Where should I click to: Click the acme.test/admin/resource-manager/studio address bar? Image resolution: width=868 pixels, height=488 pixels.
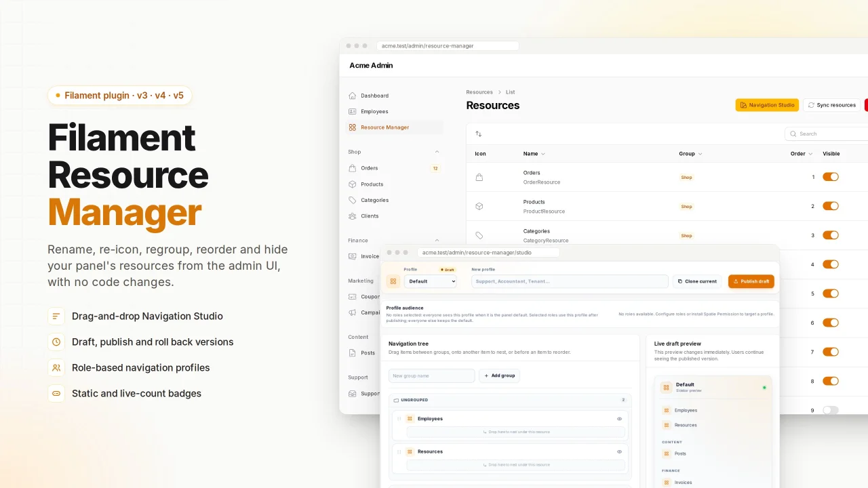pos(488,252)
